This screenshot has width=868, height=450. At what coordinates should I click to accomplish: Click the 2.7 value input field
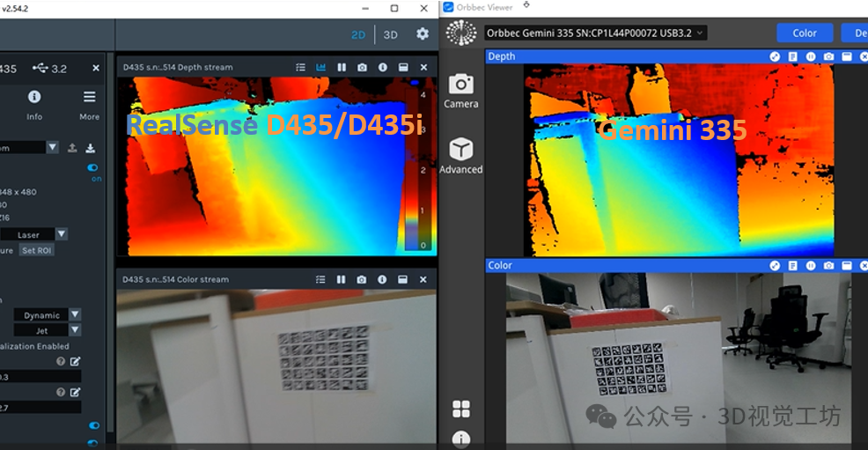click(40, 408)
